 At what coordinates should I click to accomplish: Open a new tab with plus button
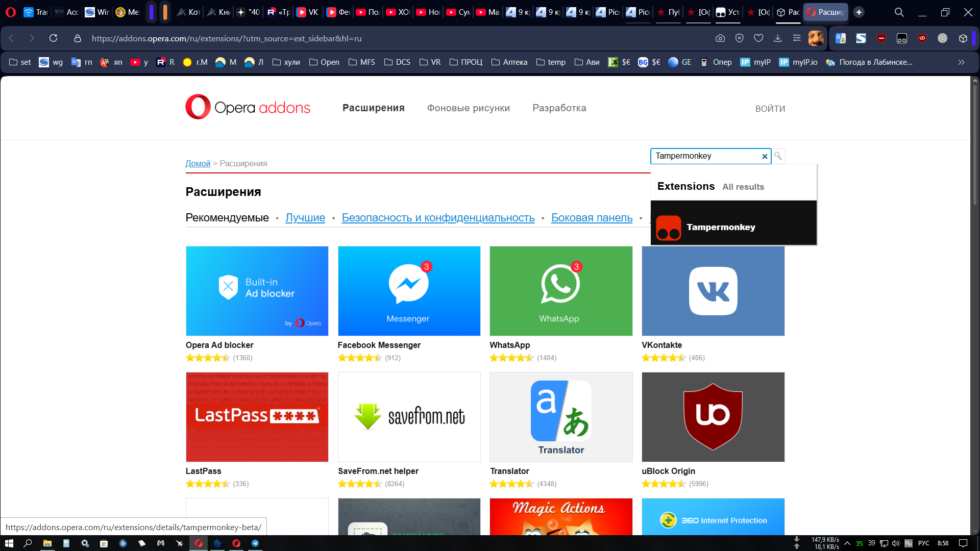point(859,12)
